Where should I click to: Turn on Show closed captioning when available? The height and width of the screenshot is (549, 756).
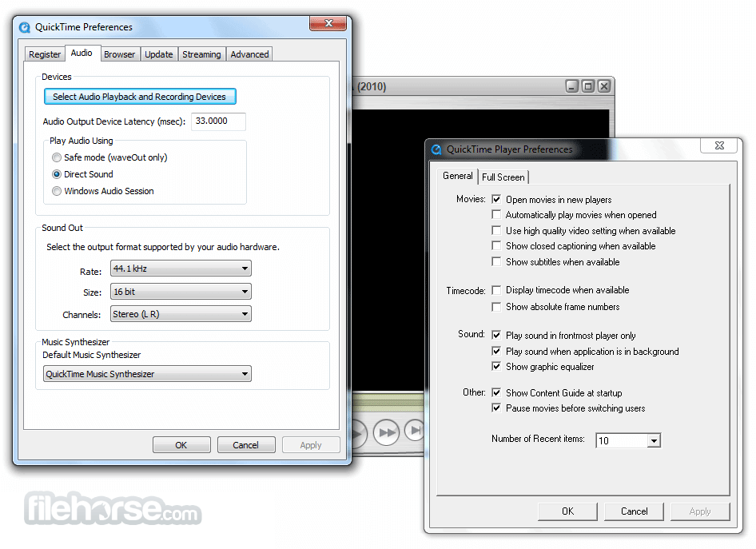[496, 246]
